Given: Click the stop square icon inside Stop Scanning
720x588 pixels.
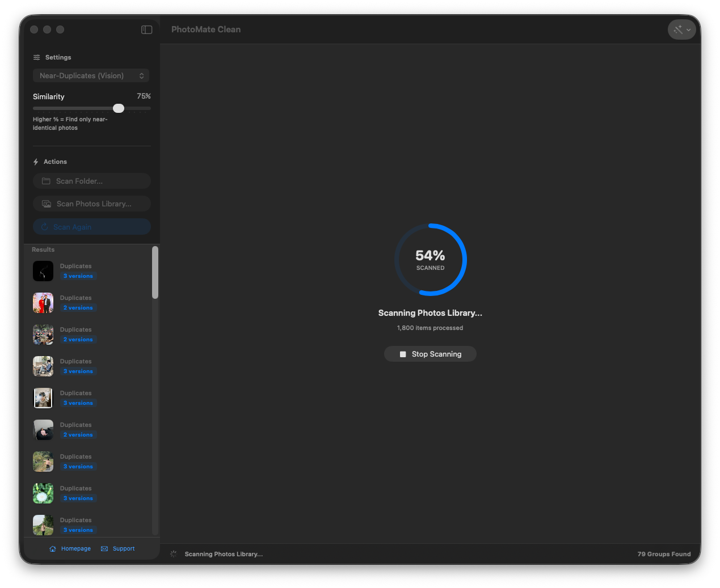Looking at the screenshot, I should 403,354.
